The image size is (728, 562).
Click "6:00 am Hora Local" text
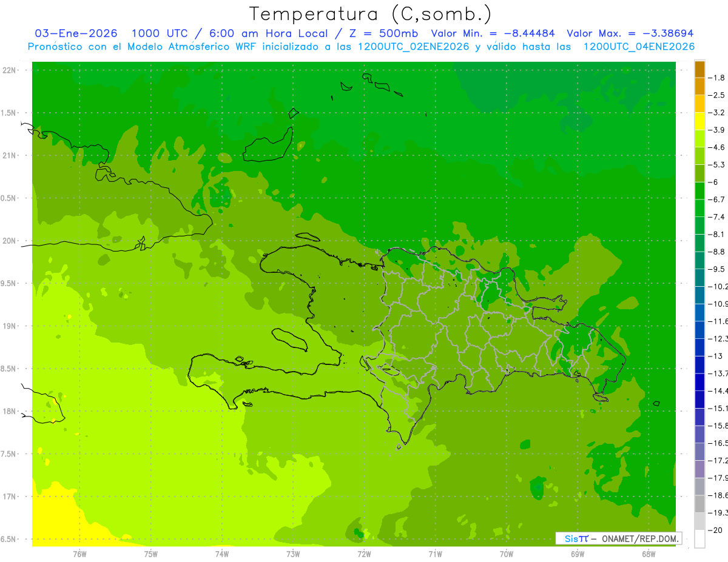(x=268, y=33)
